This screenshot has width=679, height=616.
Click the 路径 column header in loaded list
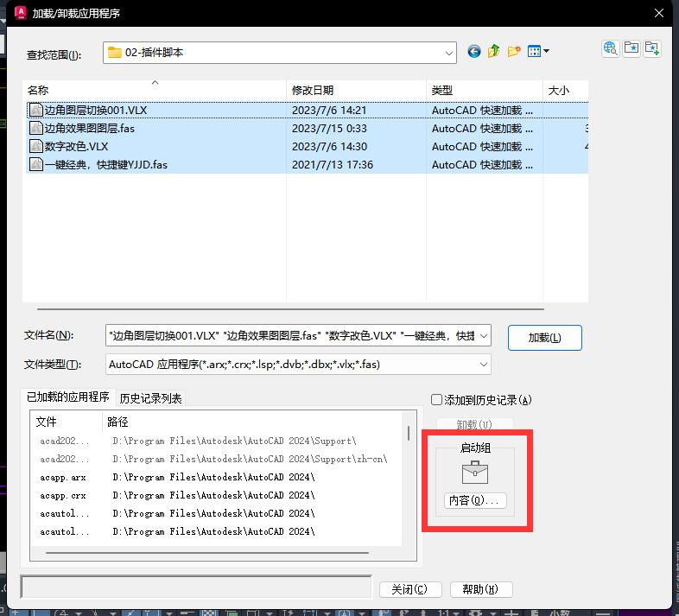(x=253, y=422)
